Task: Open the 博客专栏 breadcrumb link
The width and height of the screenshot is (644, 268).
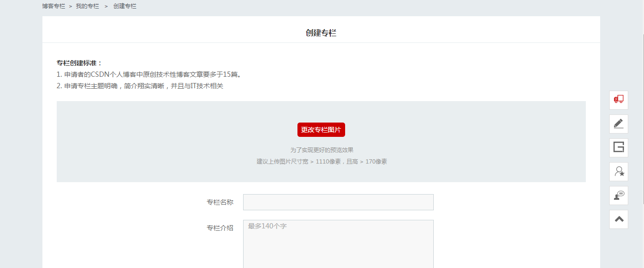Action: (x=53, y=6)
